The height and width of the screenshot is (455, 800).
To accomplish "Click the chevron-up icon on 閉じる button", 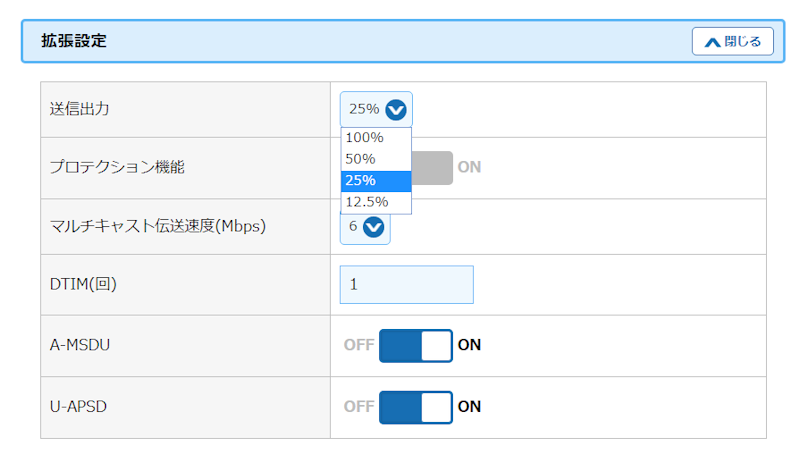I will (712, 42).
